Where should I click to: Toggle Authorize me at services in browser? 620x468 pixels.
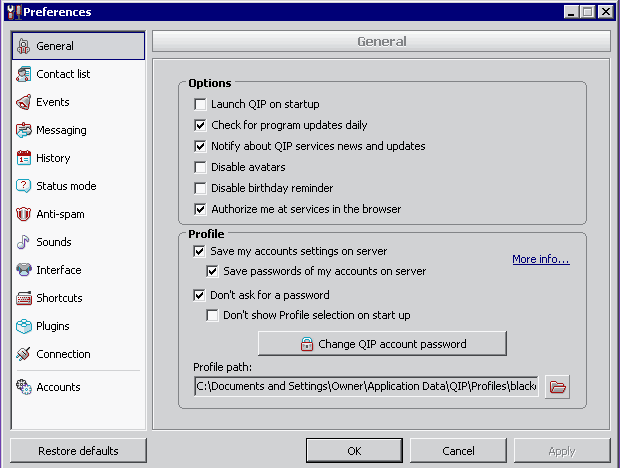pyautogui.click(x=200, y=209)
